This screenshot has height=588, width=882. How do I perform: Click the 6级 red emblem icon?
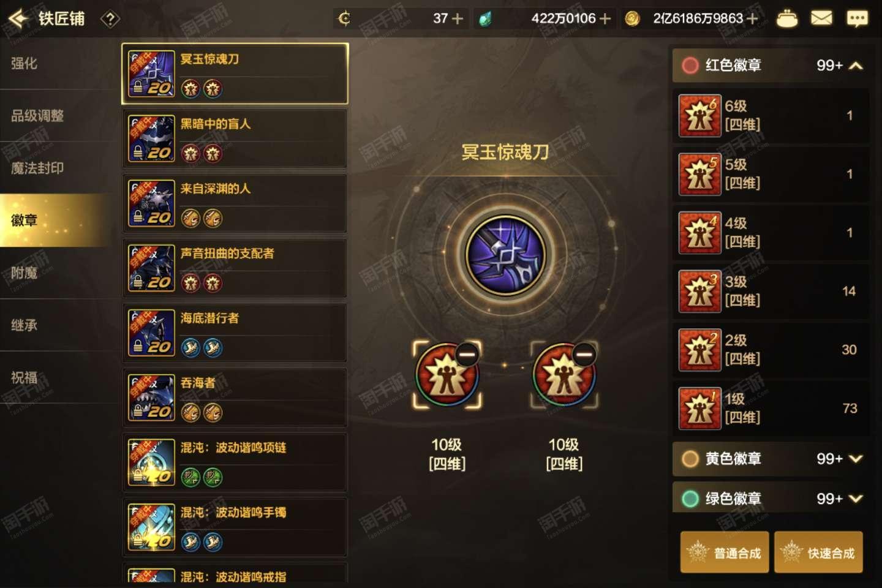[699, 116]
